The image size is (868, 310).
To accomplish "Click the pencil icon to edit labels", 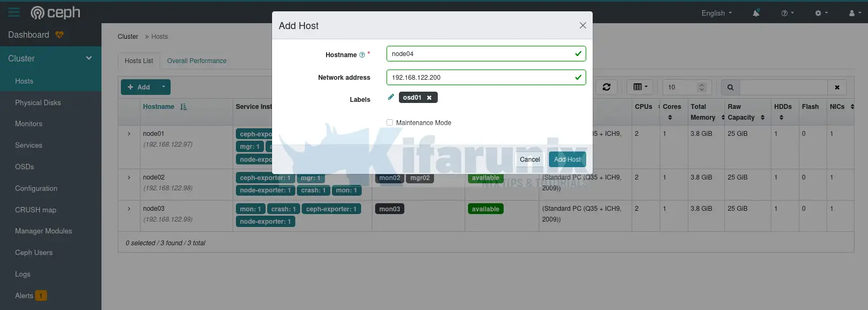I will pyautogui.click(x=391, y=97).
